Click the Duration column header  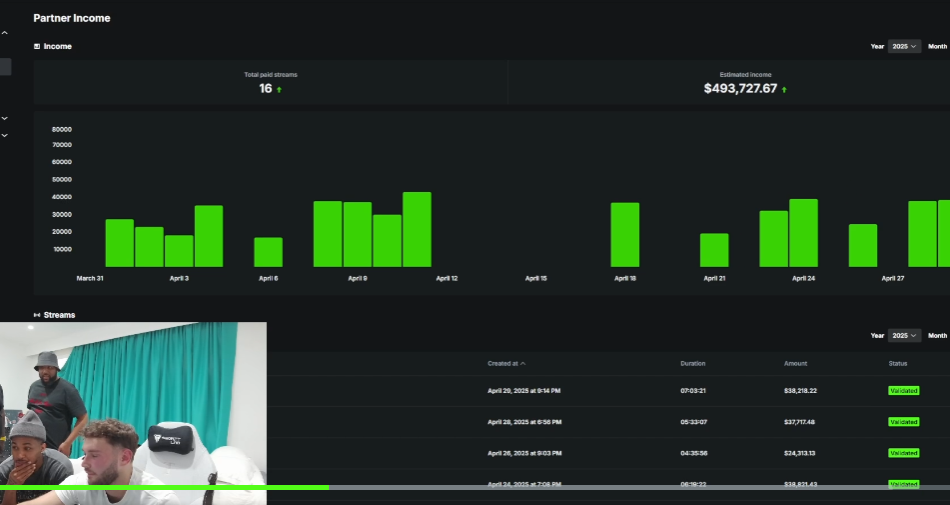pos(693,363)
